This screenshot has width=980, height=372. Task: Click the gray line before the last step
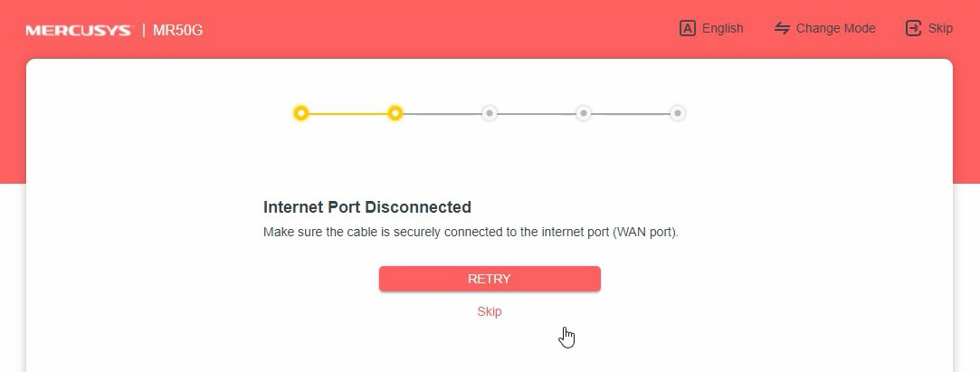point(630,114)
